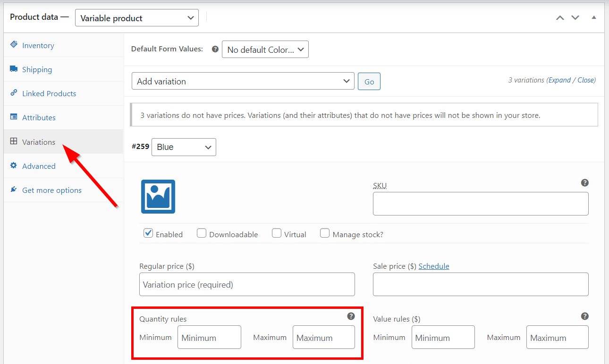The image size is (609, 364).
Task: Click the Linked Products chain icon
Action: 14,93
